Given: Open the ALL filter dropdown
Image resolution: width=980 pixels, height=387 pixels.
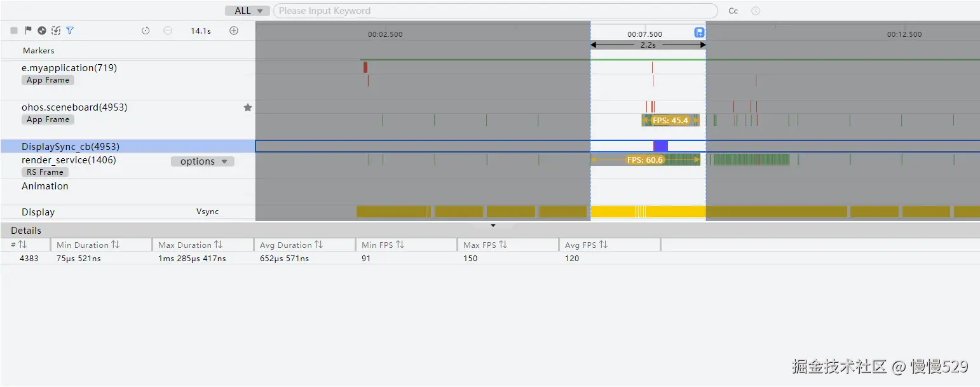Looking at the screenshot, I should 248,11.
